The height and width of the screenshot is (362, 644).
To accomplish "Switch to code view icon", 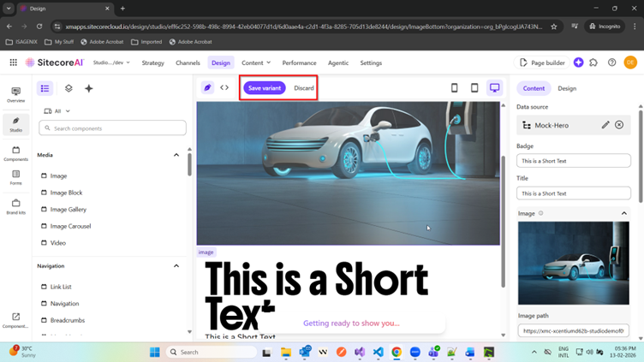I will 224,87.
